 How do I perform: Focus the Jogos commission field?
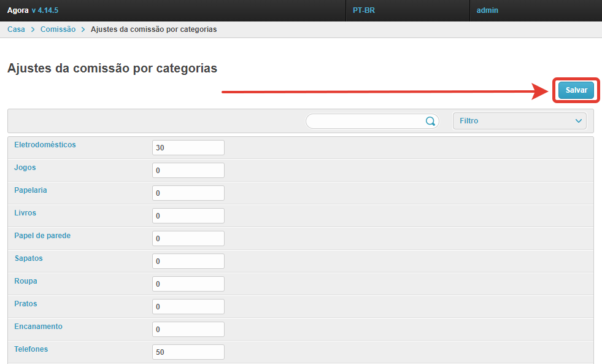[x=188, y=171]
